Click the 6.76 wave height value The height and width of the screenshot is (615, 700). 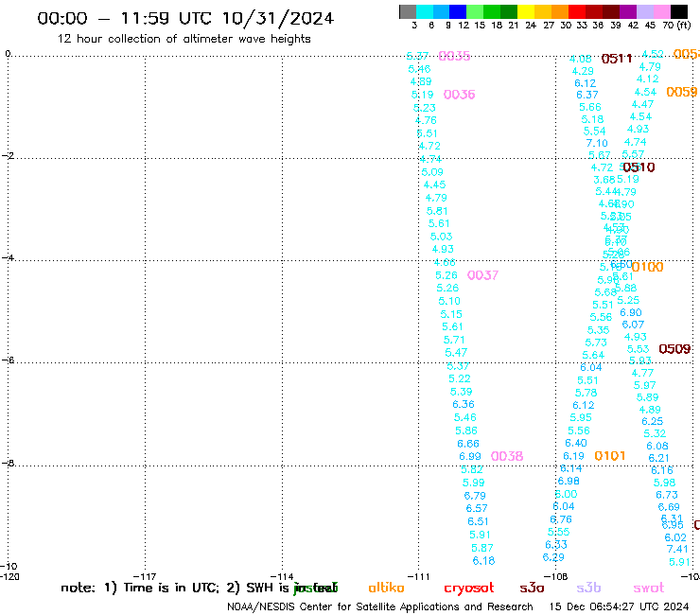(x=561, y=519)
